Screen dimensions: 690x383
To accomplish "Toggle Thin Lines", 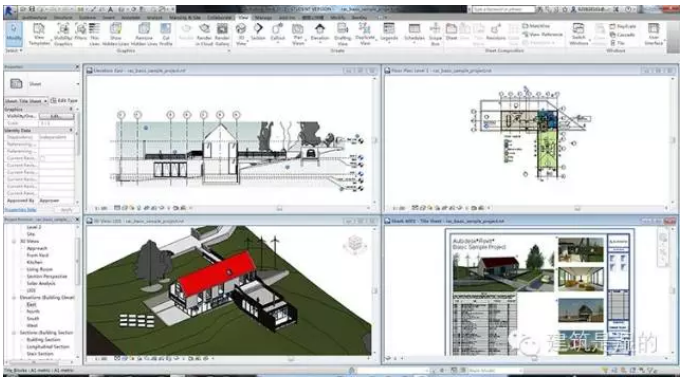I will click(x=95, y=34).
